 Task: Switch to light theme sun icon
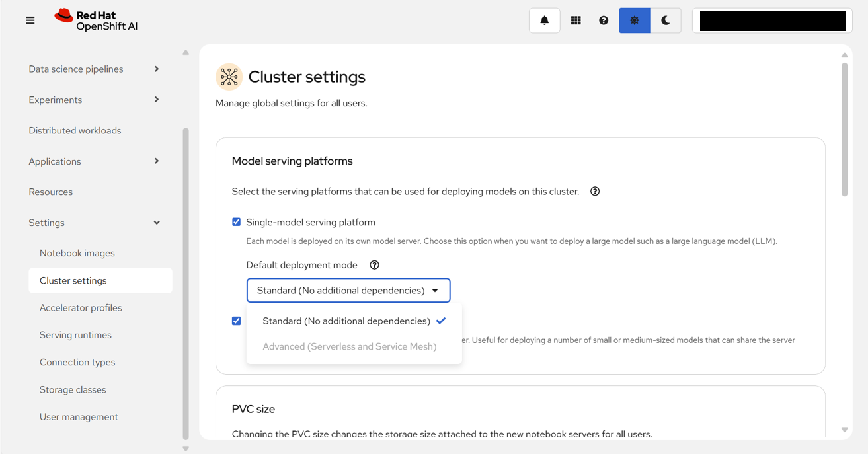635,20
